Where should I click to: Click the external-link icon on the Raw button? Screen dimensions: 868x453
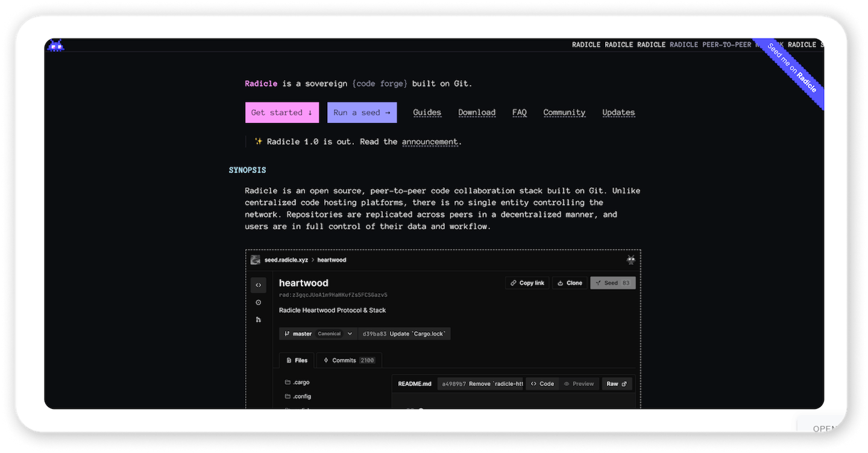(624, 383)
